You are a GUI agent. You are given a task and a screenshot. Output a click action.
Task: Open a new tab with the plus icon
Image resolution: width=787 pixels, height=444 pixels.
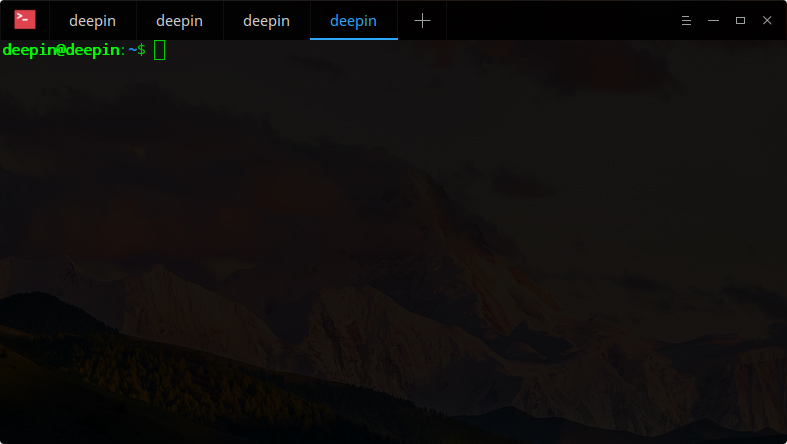(x=422, y=20)
